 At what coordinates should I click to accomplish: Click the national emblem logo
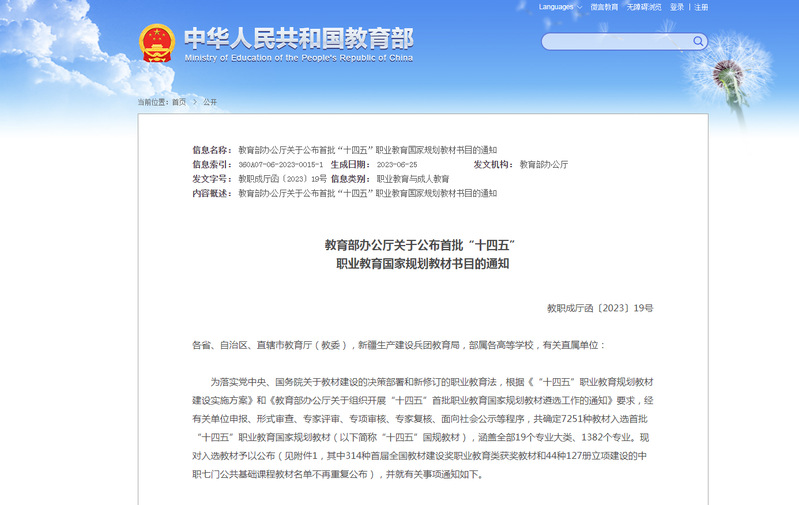[x=156, y=42]
